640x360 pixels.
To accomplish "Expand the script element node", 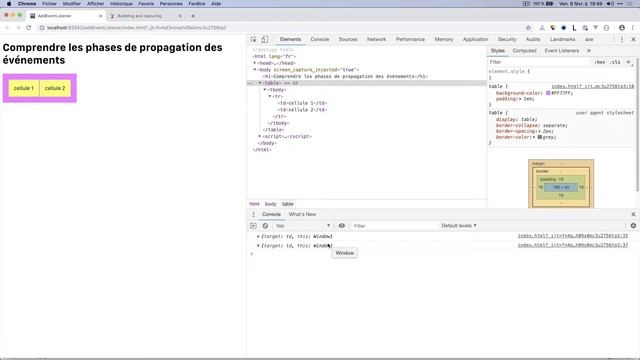I will [x=260, y=136].
